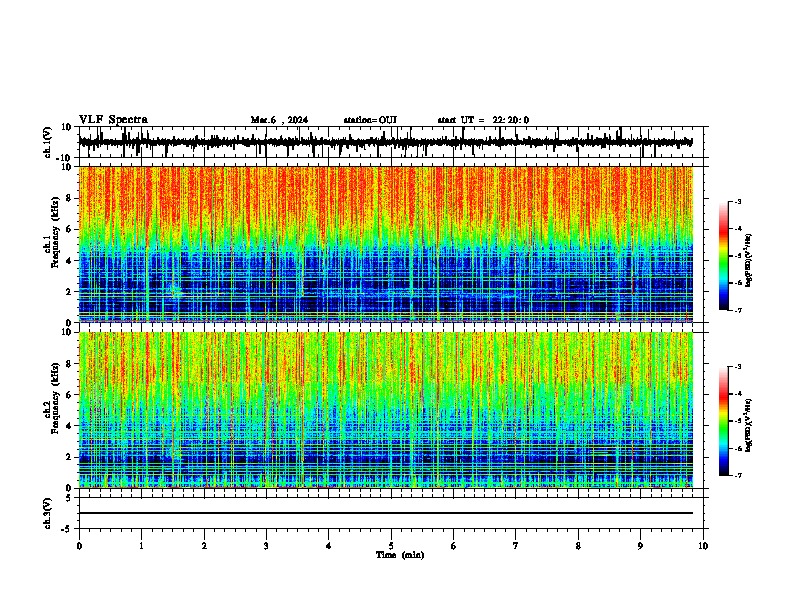This screenshot has height=612, width=792.
Task: Click inside the ch.1 spectrogram panel
Action: click(385, 244)
